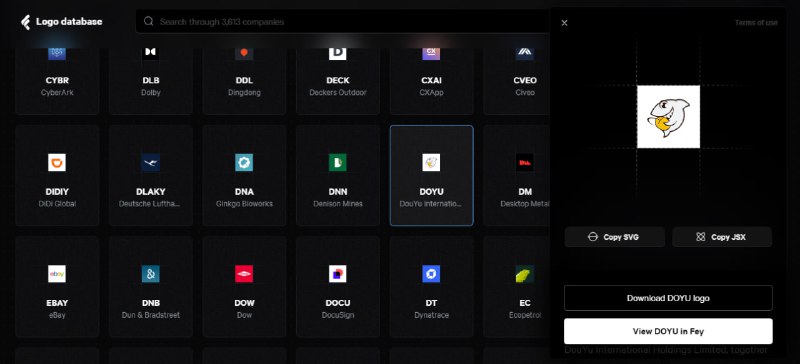Select the Desktop Metal logo icon
The height and width of the screenshot is (364, 800).
[x=524, y=162]
